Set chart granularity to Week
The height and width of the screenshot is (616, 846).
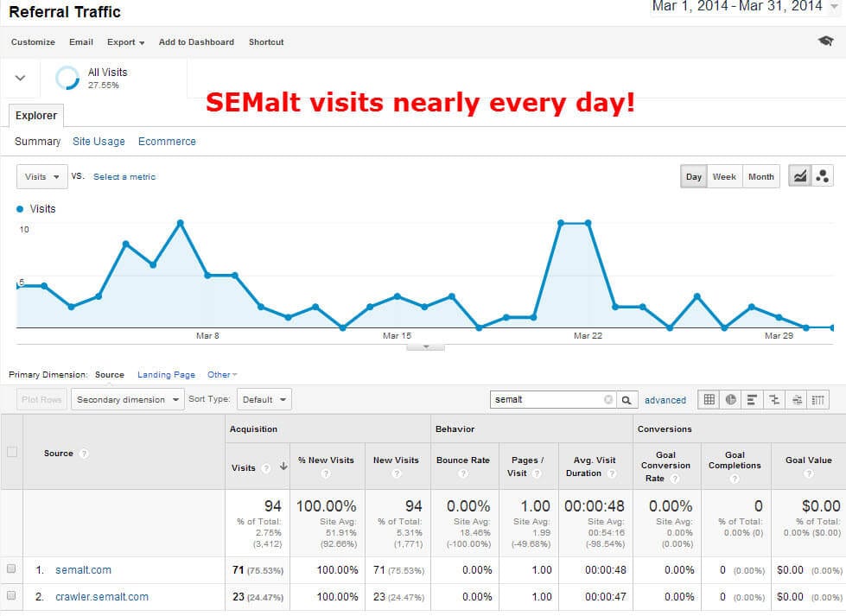pos(724,176)
